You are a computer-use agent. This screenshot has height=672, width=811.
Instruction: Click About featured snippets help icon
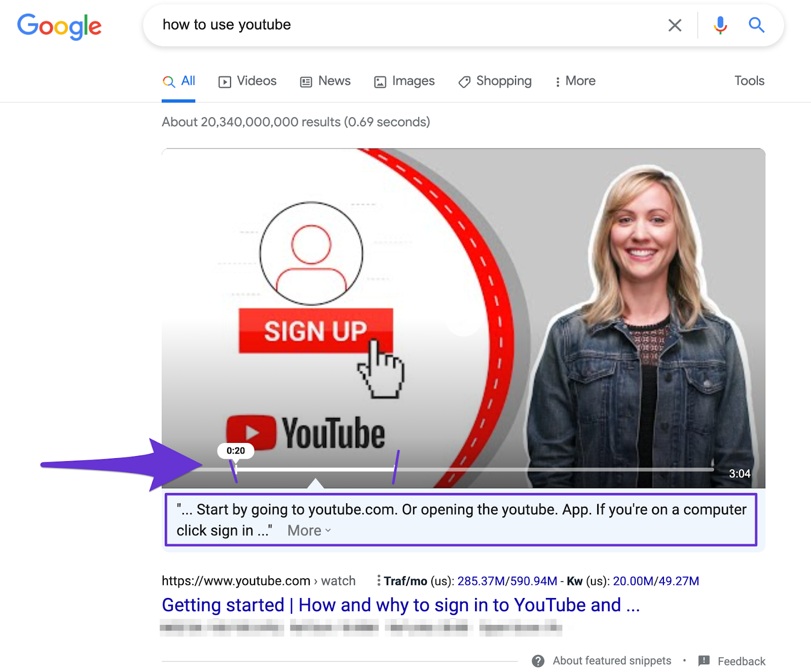[538, 661]
